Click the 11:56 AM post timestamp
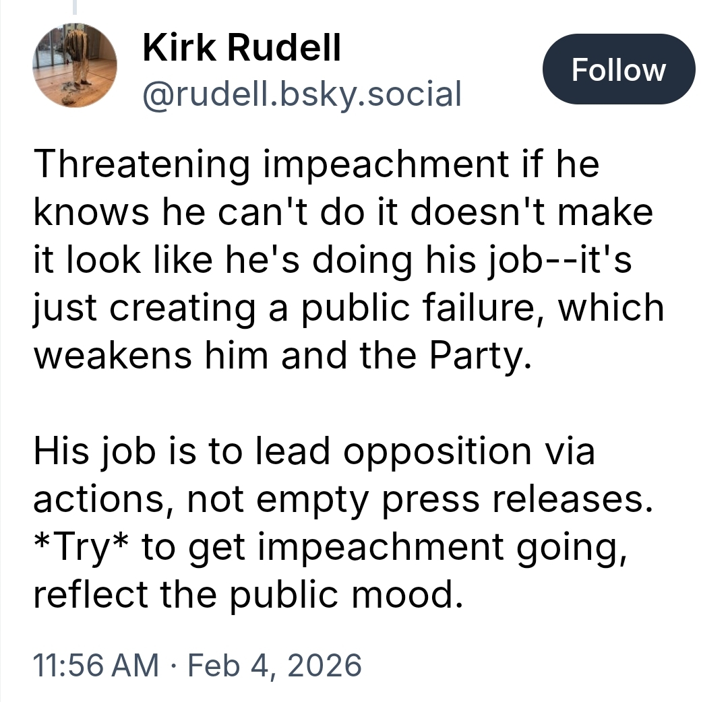The image size is (728, 702). pyautogui.click(x=96, y=666)
